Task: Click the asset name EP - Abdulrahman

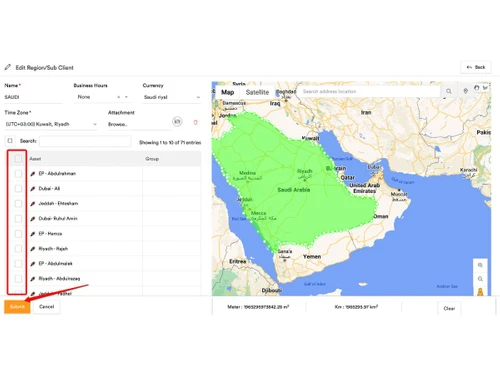Action: click(57, 174)
